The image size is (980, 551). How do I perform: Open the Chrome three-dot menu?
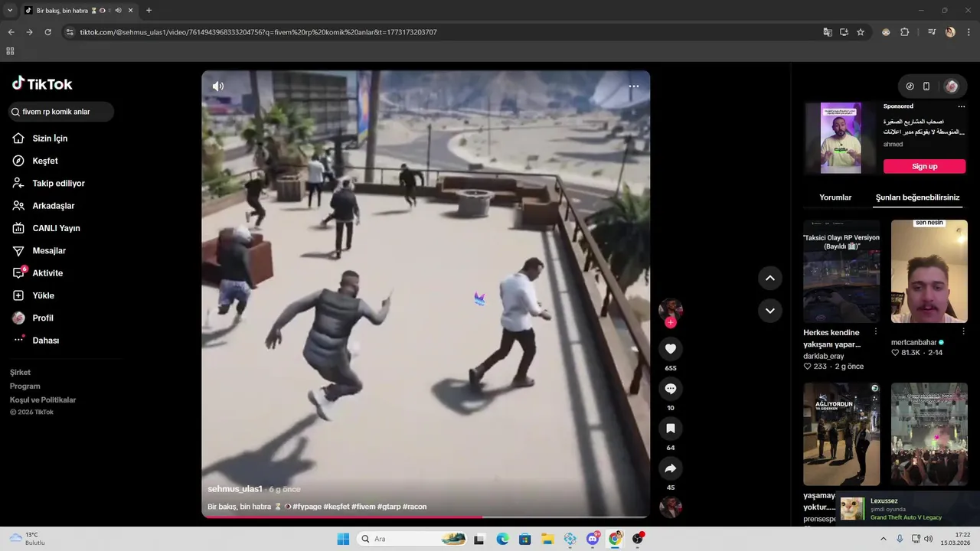(969, 32)
